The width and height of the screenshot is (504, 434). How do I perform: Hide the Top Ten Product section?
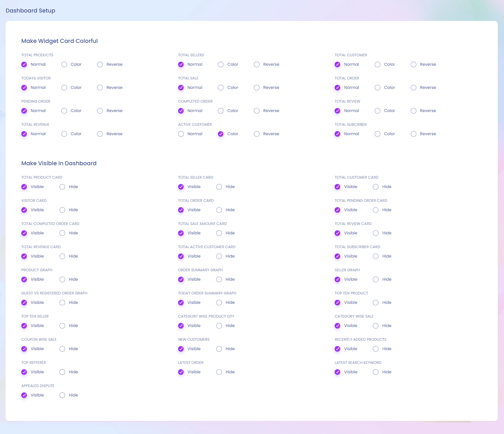pyautogui.click(x=376, y=303)
